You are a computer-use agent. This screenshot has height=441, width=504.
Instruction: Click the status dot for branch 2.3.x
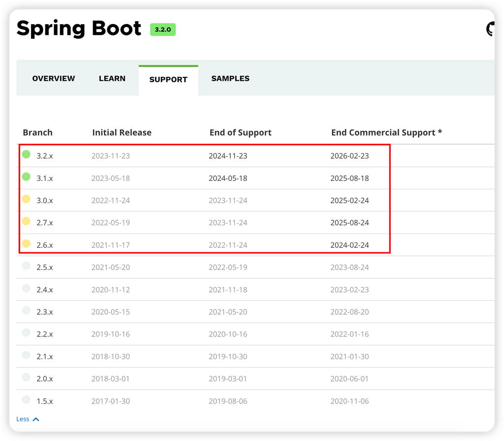pos(26,310)
